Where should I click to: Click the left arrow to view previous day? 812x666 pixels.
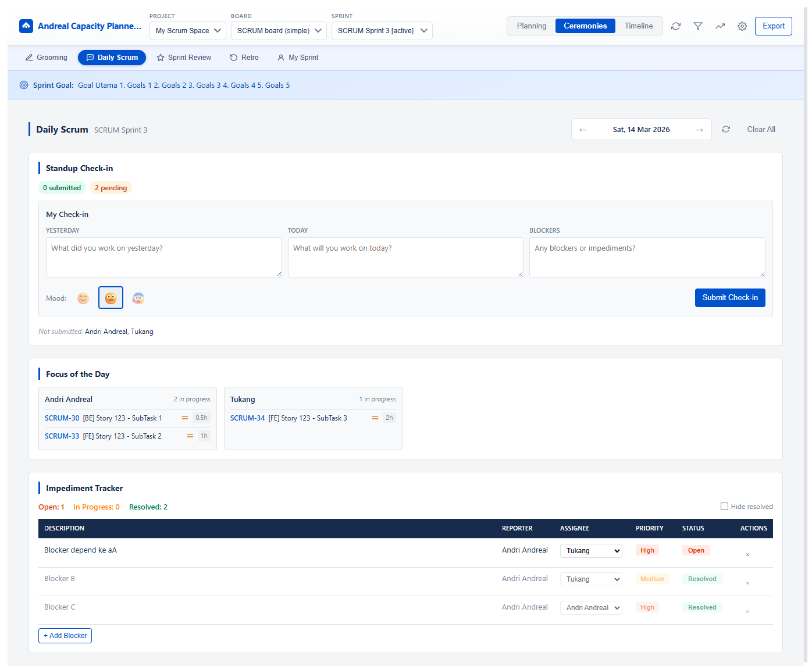coord(583,129)
